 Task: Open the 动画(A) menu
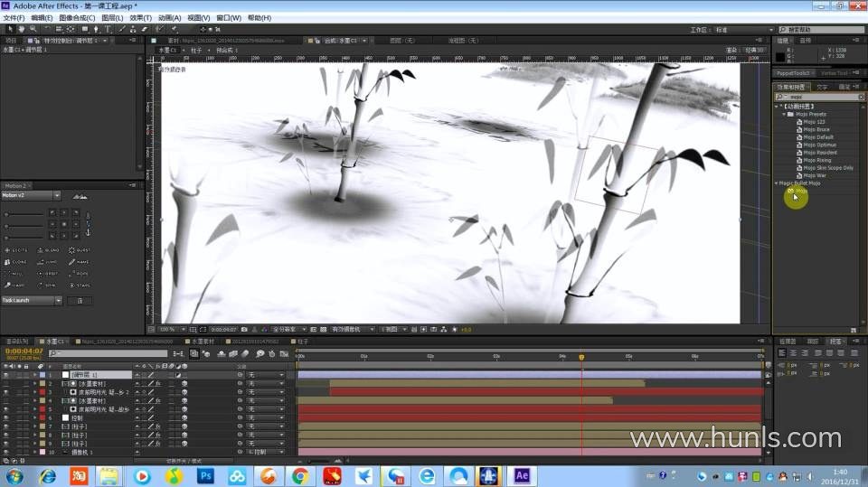(x=169, y=18)
